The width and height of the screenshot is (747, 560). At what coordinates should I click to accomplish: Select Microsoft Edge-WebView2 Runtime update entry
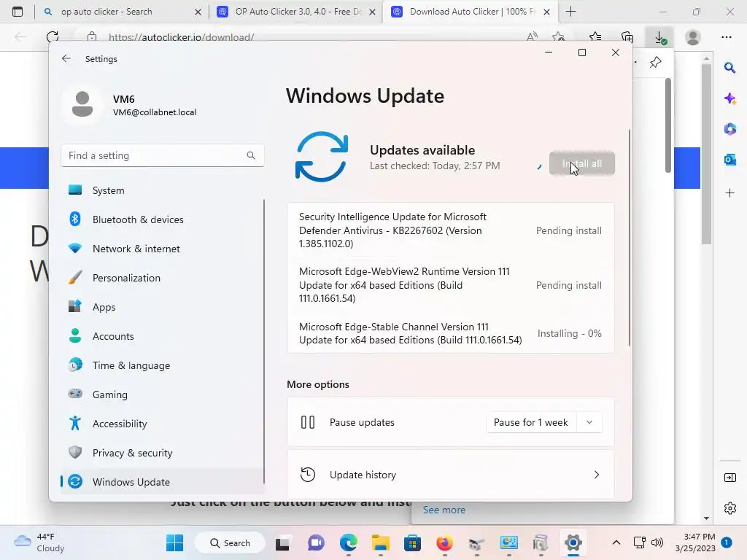[451, 285]
